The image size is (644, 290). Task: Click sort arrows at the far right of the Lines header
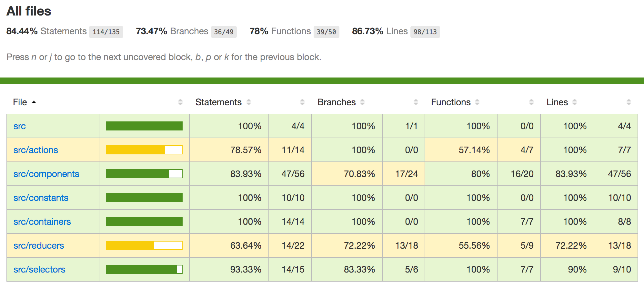(629, 102)
